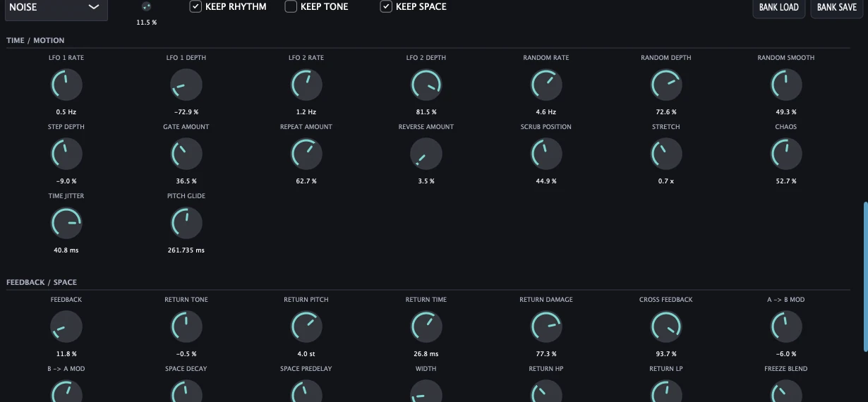
Task: Click the BANK SAVE button
Action: pos(837,7)
